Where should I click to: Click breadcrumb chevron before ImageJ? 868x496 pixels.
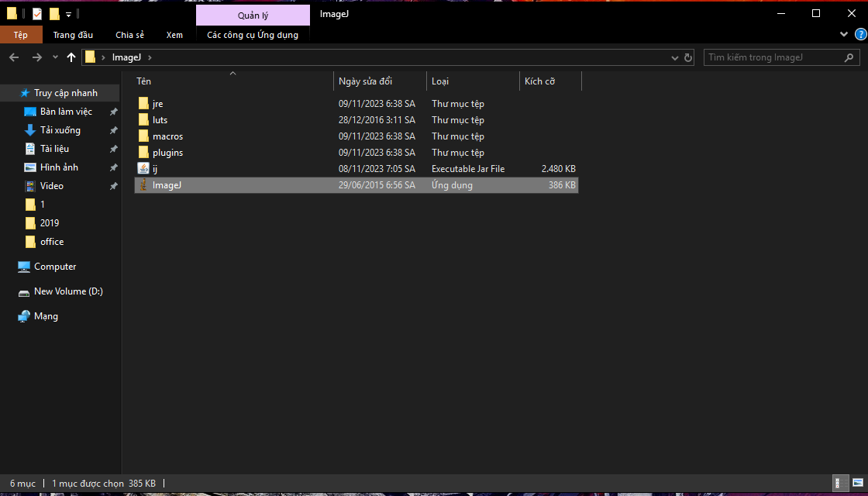pyautogui.click(x=104, y=57)
